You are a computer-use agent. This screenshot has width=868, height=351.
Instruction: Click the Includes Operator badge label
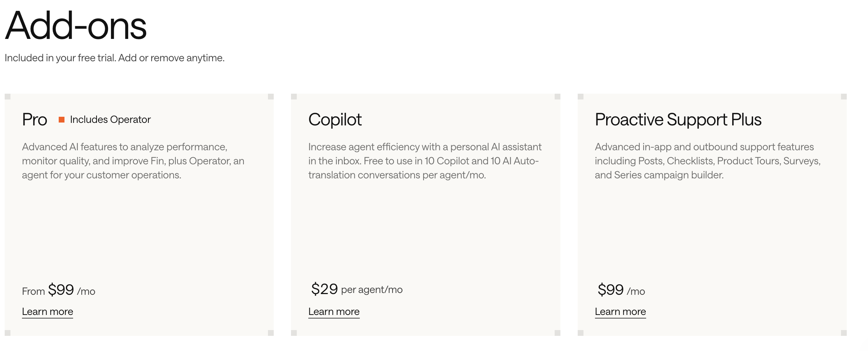(x=110, y=120)
